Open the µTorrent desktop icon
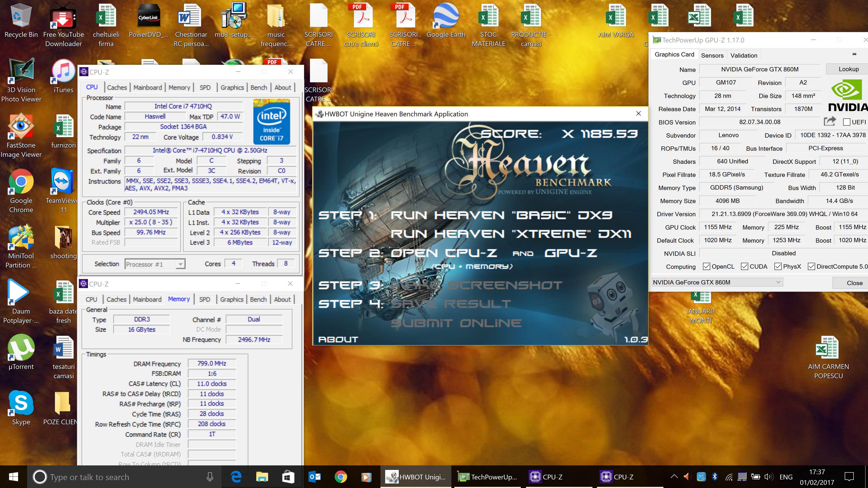868x488 pixels. (21, 352)
